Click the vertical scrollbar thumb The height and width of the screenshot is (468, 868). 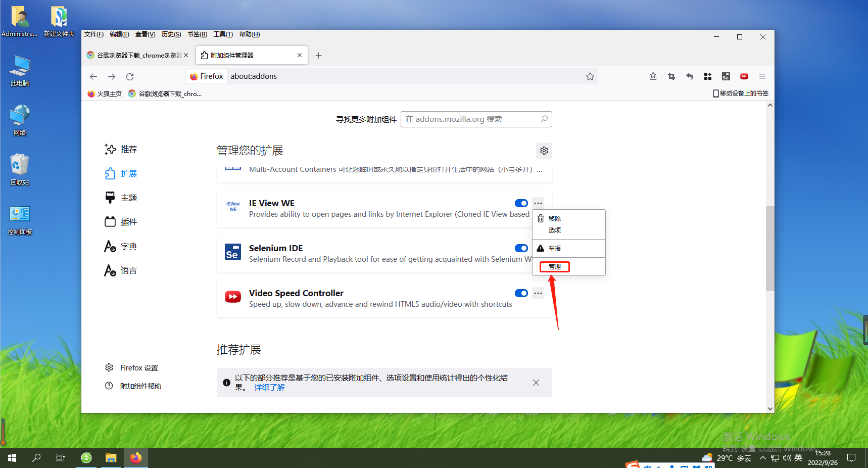click(770, 249)
